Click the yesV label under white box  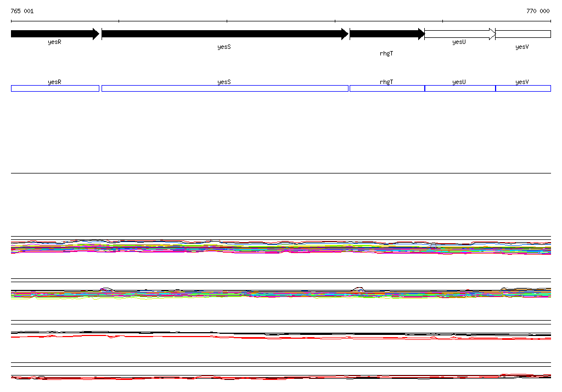522,47
